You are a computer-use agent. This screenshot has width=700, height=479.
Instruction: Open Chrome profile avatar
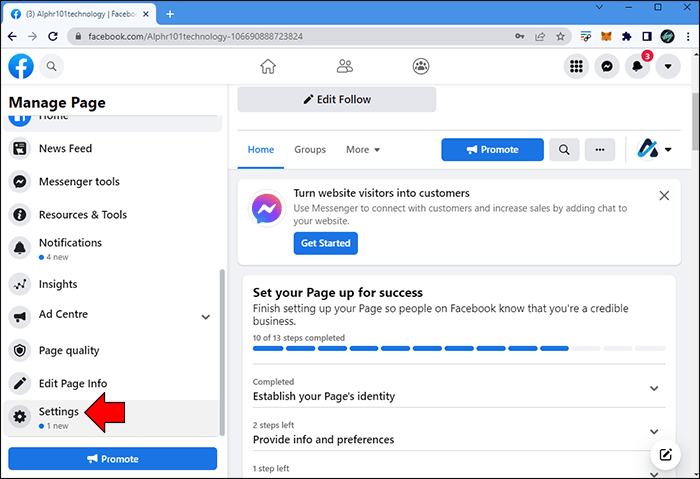tap(667, 37)
